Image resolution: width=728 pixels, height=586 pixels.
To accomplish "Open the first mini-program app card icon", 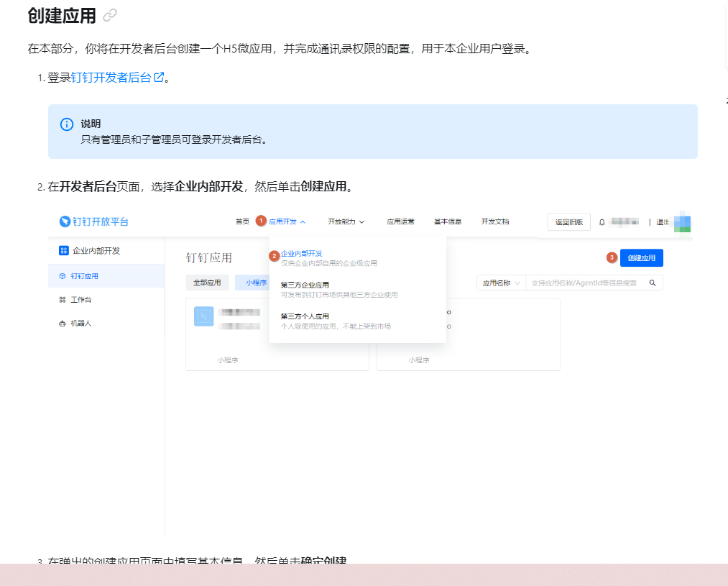I will pos(204,316).
